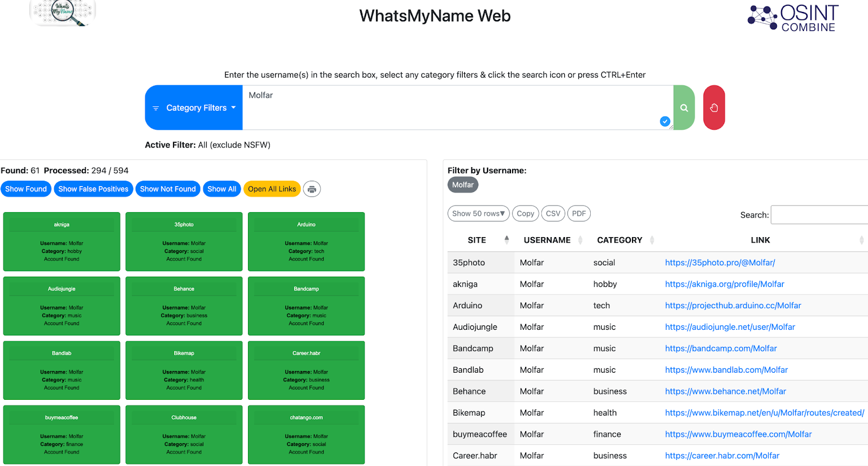The image size is (868, 466).
Task: Export results as CSV
Action: [x=553, y=214]
